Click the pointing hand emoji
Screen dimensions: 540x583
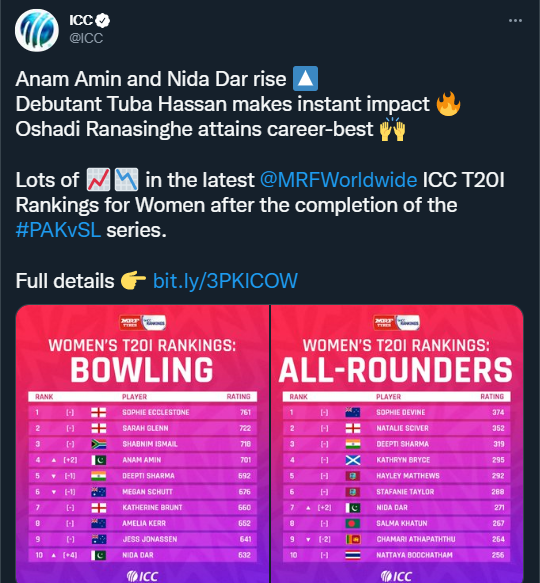tap(133, 281)
